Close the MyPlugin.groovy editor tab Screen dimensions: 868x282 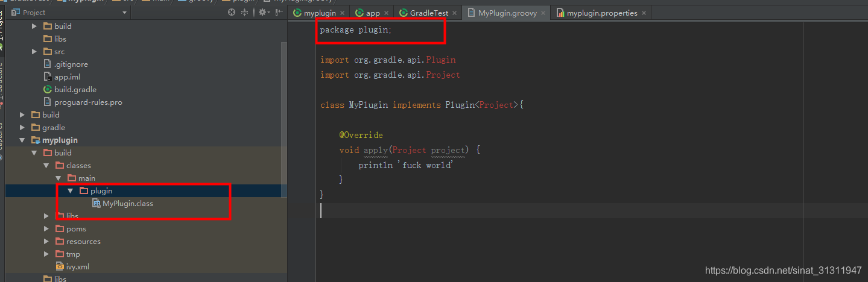(x=543, y=13)
